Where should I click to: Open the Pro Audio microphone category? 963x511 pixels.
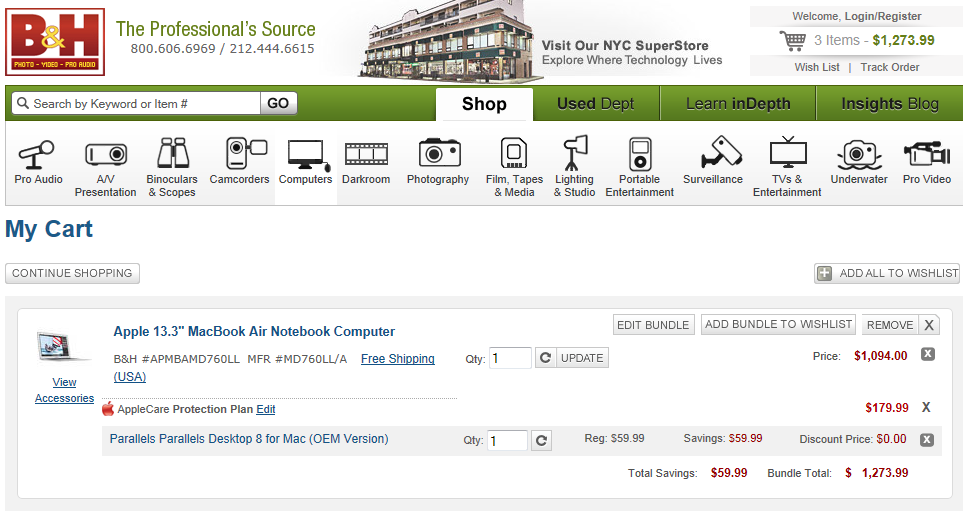[x=38, y=162]
